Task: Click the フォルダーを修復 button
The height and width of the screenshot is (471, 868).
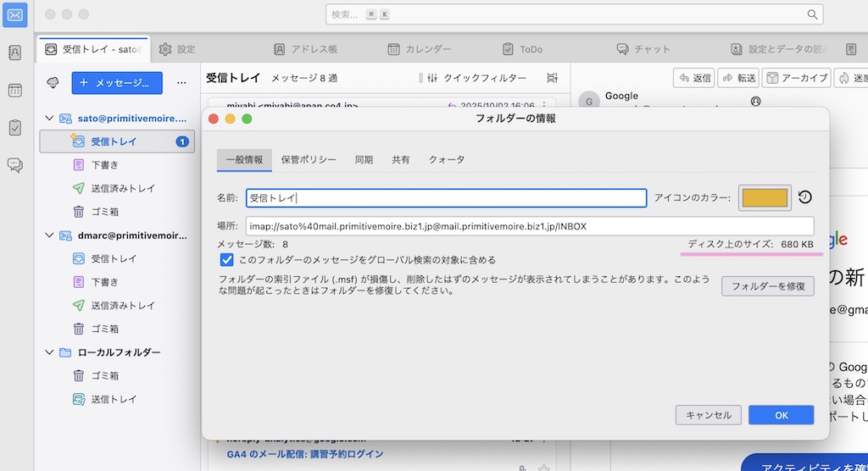Action: pos(767,285)
